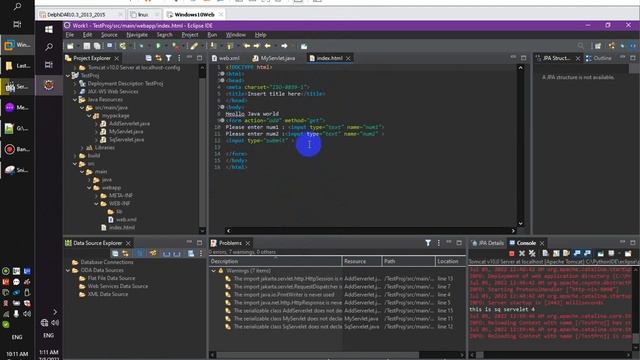
Task: Expand the Tomcat v10.0 Server config node
Action: [x=75, y=67]
